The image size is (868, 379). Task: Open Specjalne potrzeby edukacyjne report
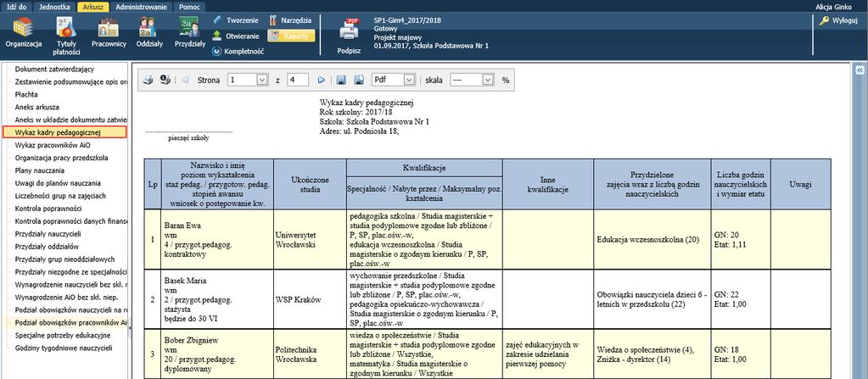(x=63, y=335)
